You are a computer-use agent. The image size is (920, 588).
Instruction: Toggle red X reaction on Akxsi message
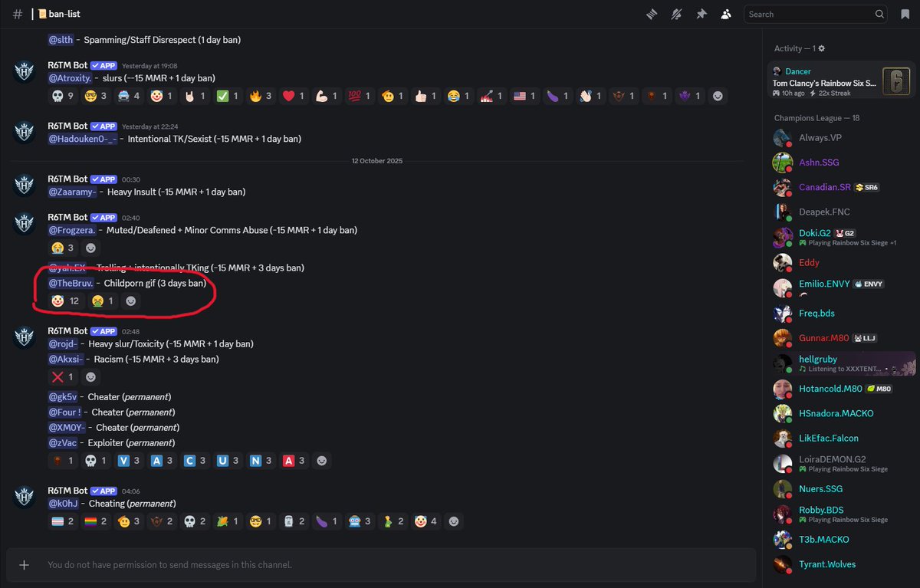(x=63, y=376)
